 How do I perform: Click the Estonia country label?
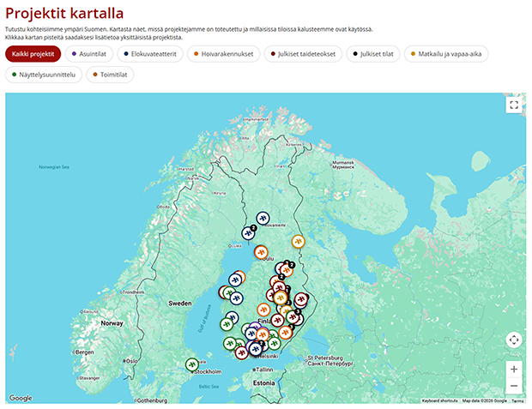263,383
